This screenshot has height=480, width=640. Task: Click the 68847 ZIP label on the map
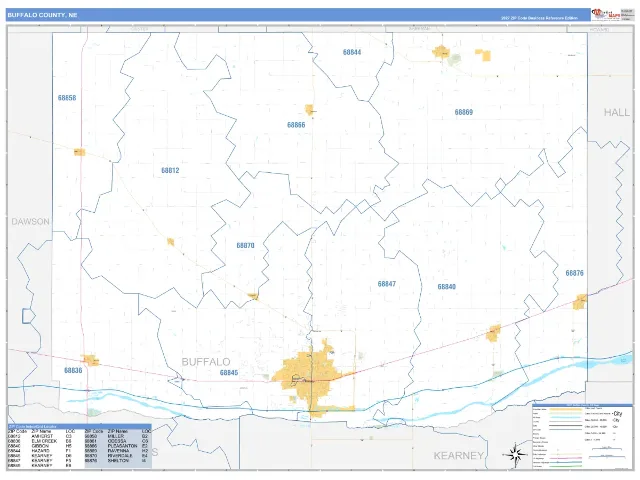pos(387,284)
